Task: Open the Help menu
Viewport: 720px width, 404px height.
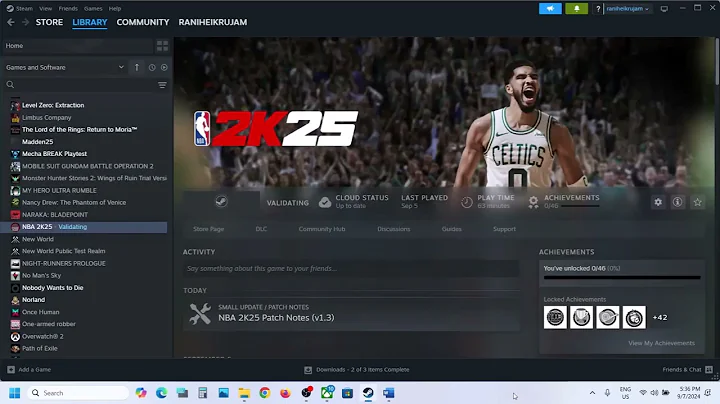Action: [x=115, y=8]
